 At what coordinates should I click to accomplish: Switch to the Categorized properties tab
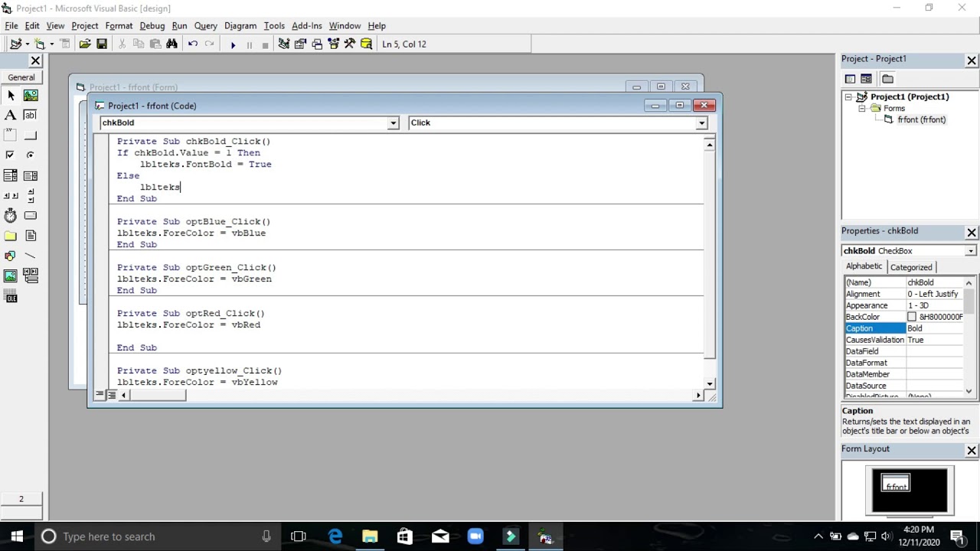(911, 267)
